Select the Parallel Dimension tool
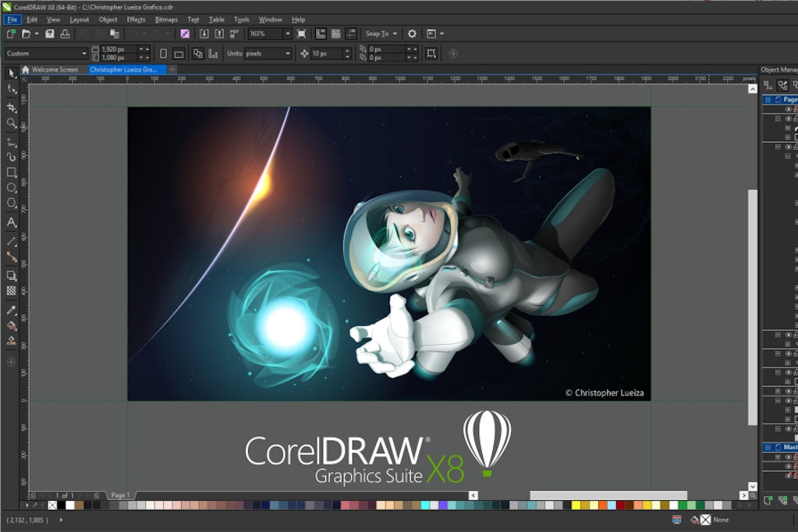 (x=11, y=241)
